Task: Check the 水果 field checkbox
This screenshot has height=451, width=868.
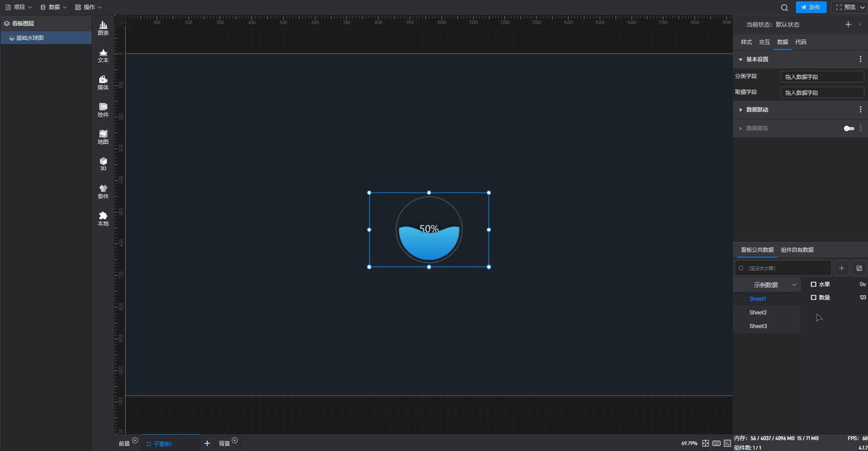Action: click(x=814, y=284)
